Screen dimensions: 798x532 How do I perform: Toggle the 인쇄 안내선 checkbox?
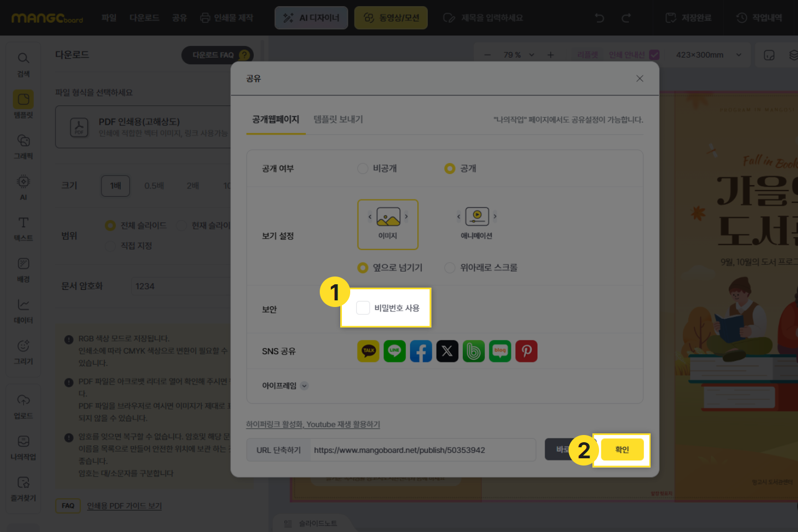point(654,55)
